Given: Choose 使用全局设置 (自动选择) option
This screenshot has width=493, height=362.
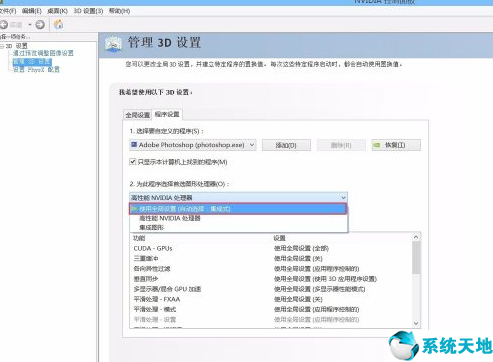Looking at the screenshot, I should 238,209.
